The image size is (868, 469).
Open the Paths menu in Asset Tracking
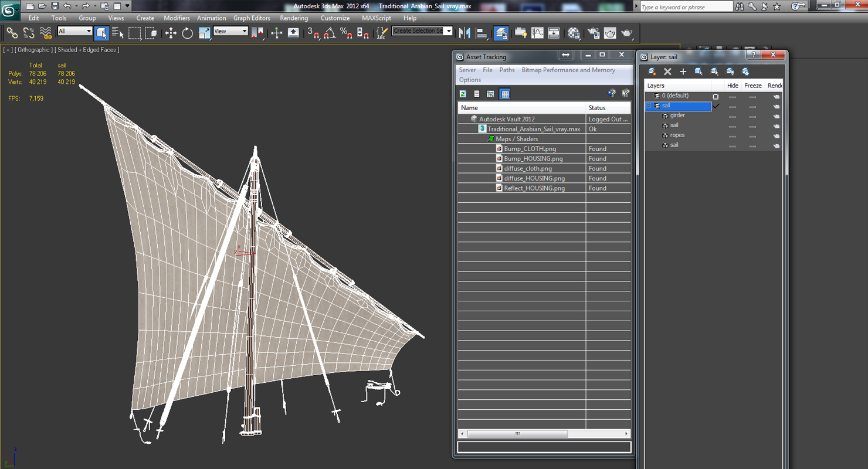tap(507, 70)
